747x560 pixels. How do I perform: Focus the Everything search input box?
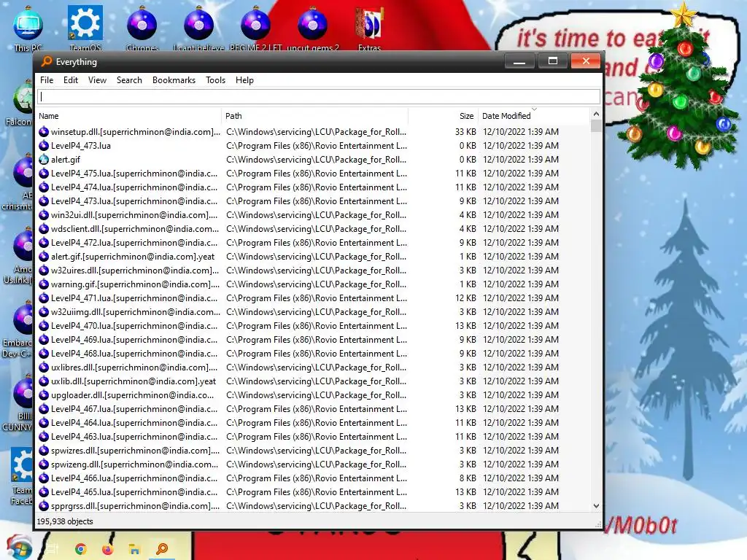(319, 97)
